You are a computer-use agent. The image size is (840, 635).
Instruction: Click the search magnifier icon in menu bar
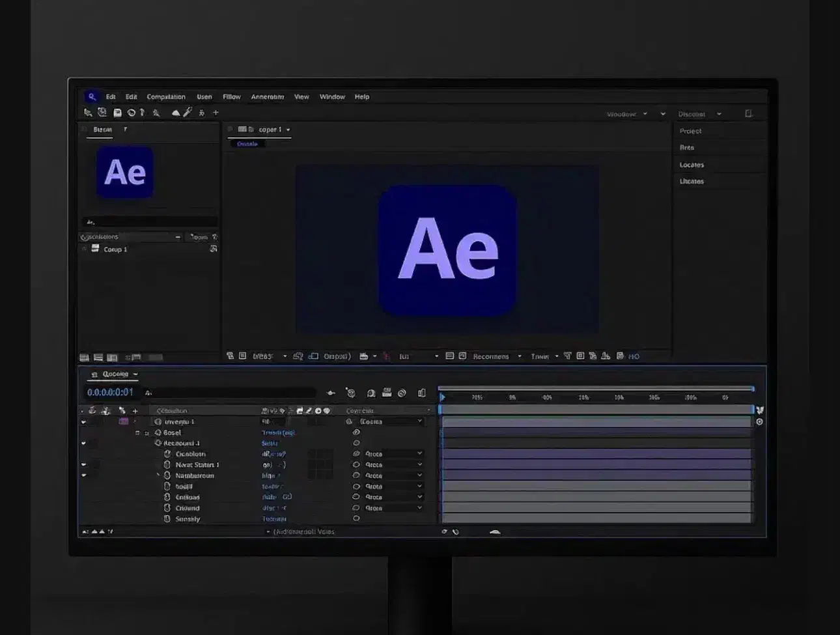(x=92, y=96)
